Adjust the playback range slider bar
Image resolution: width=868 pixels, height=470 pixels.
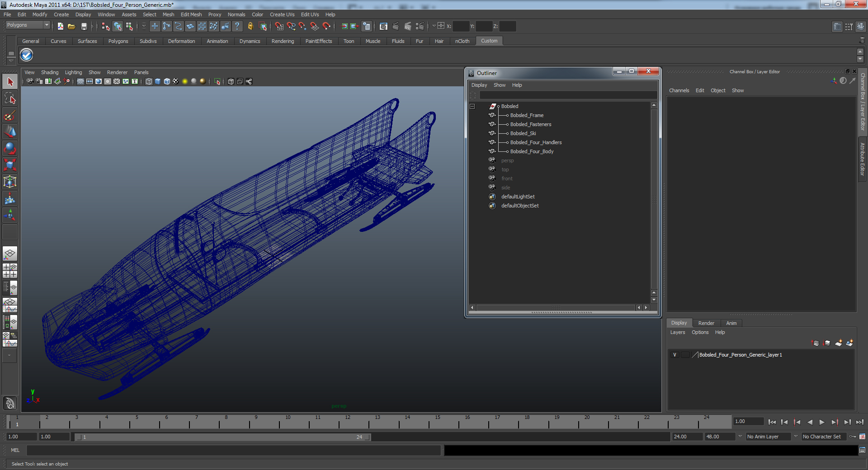click(222, 437)
